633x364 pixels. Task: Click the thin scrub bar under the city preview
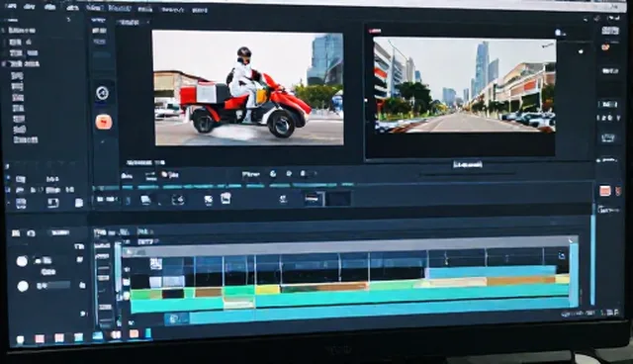coord(467,174)
